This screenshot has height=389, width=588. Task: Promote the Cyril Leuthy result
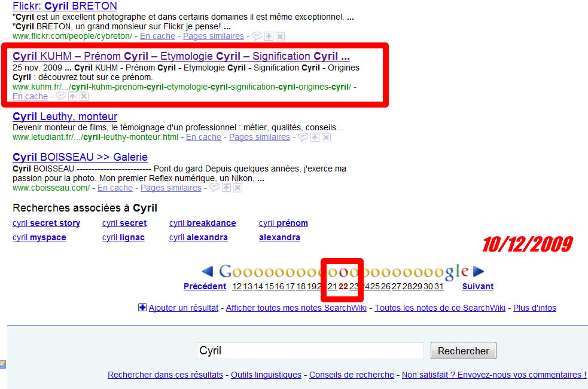pos(315,137)
